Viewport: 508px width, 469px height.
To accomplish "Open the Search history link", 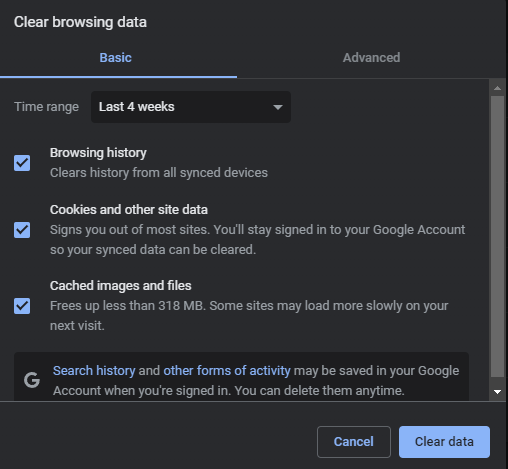I will pos(94,371).
